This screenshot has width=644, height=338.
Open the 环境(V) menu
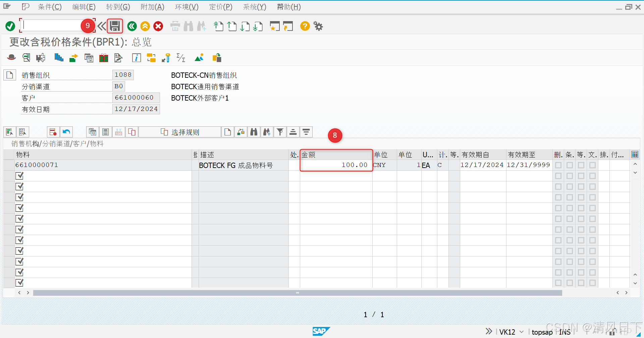[186, 7]
